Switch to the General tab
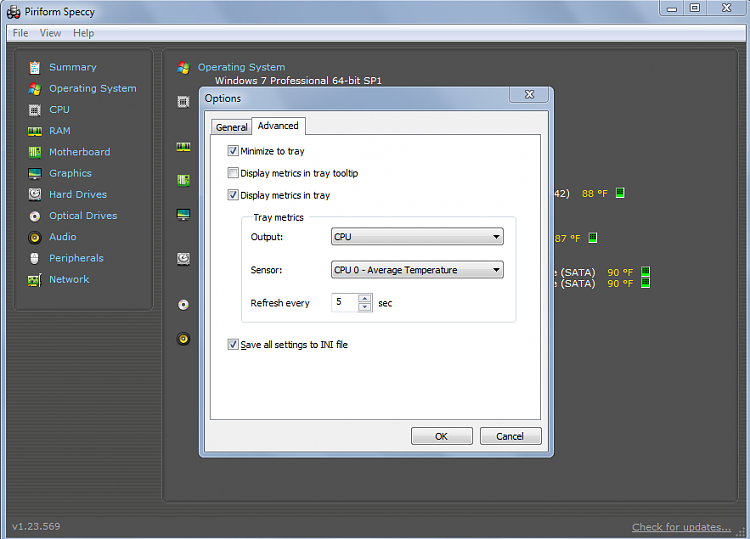Image resolution: width=750 pixels, height=539 pixels. [232, 127]
